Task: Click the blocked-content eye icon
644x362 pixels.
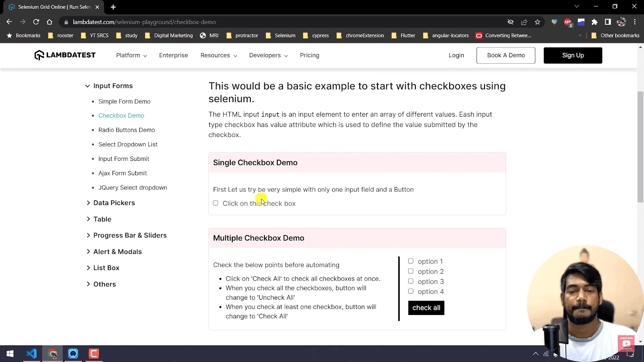Action: pos(510,22)
